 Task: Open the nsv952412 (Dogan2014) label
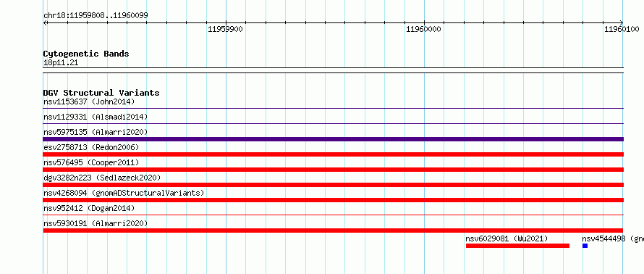pos(89,208)
